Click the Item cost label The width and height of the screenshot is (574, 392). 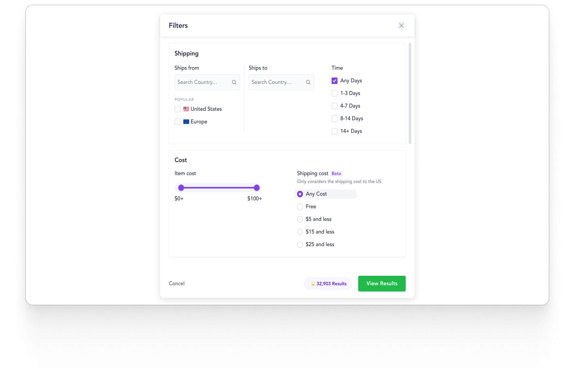(185, 173)
